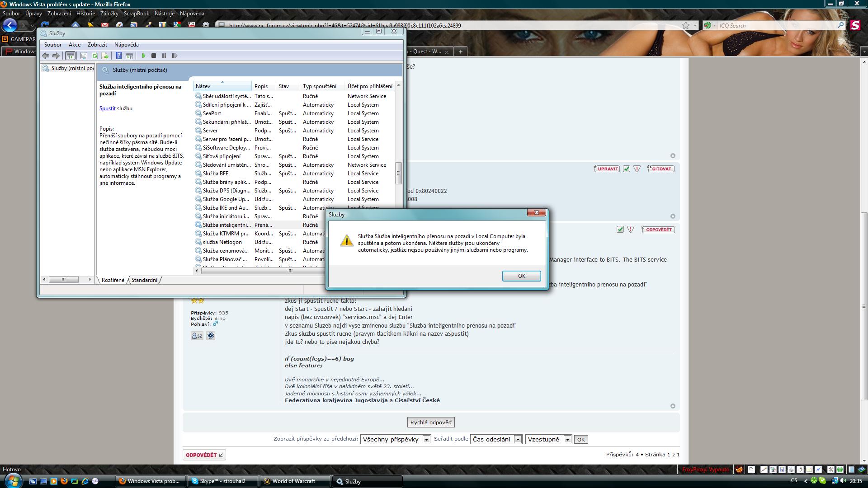Open the Vzestupně order dropdown
This screenshot has height=488, width=868.
pyautogui.click(x=567, y=439)
